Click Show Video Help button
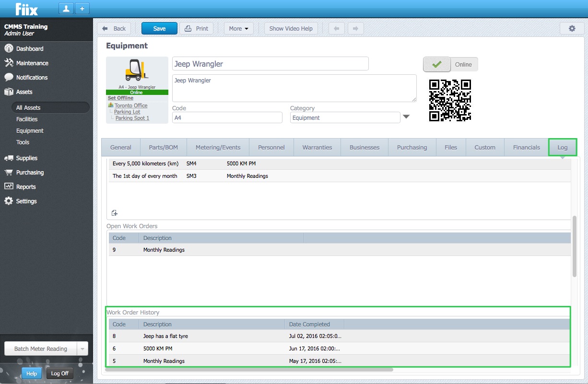This screenshot has height=384, width=588. click(291, 28)
